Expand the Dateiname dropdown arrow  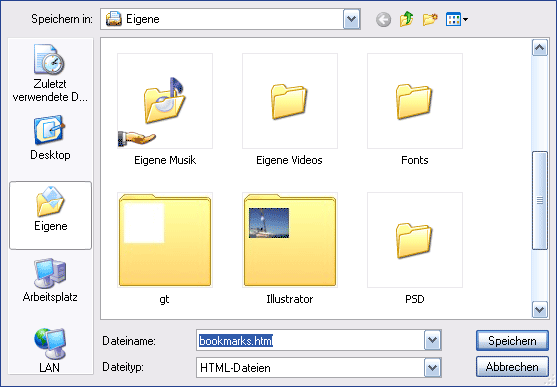pyautogui.click(x=432, y=340)
